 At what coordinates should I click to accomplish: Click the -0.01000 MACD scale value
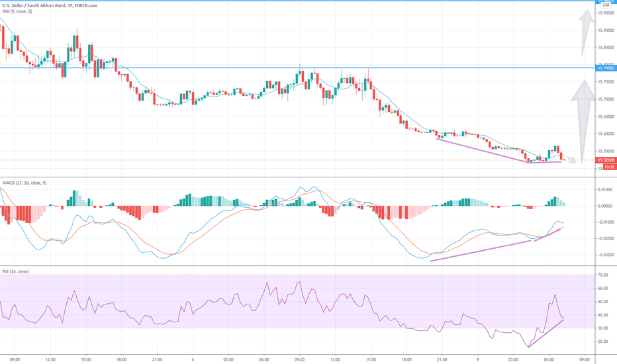pos(605,222)
